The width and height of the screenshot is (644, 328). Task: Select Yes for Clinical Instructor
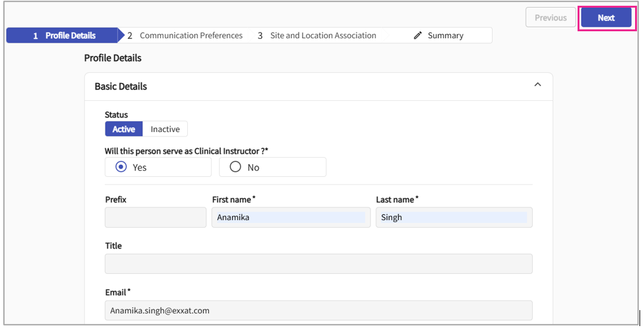tap(121, 167)
